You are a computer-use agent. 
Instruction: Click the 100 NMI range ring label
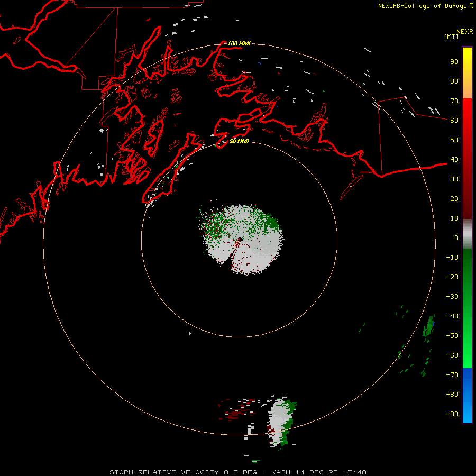pos(239,43)
